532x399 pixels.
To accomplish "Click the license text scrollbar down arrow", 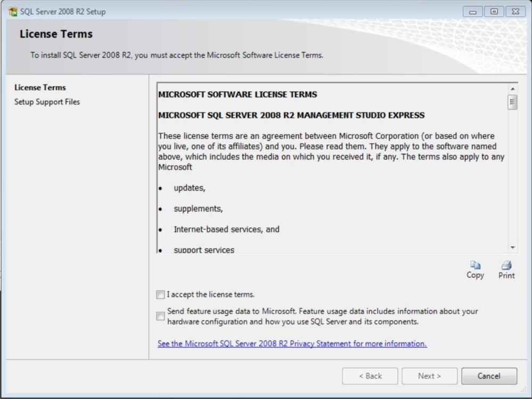I will pyautogui.click(x=513, y=248).
